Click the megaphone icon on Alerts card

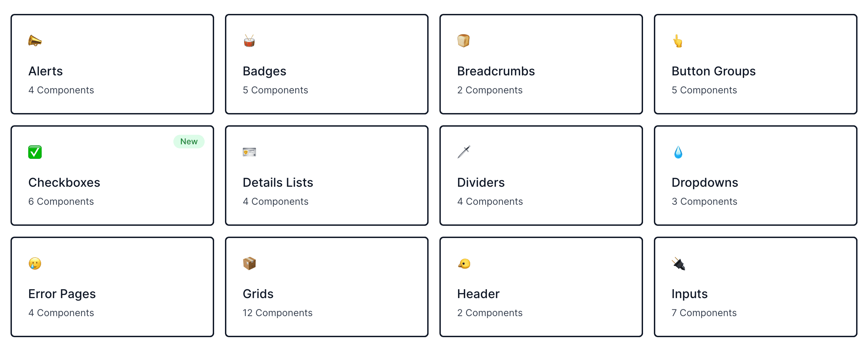pos(35,41)
